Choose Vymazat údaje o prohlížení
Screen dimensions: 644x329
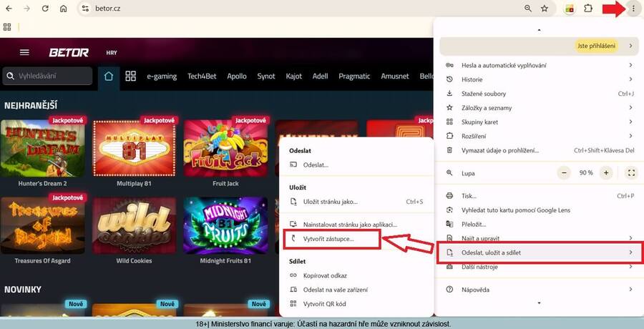tap(539, 150)
